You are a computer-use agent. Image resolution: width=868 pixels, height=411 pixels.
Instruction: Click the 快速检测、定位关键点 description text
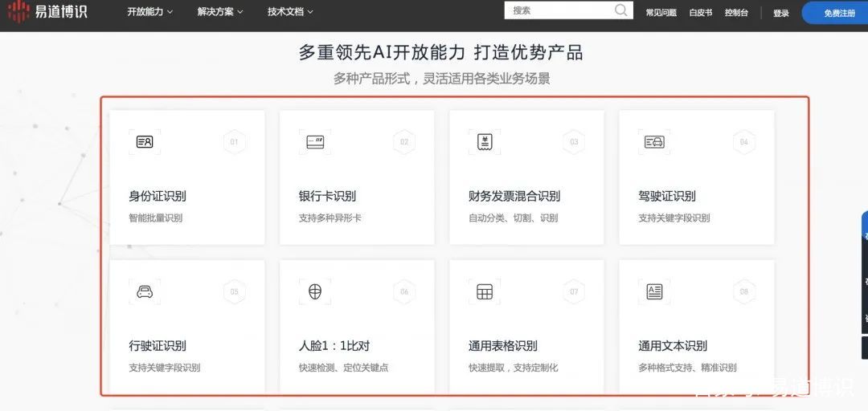point(343,368)
